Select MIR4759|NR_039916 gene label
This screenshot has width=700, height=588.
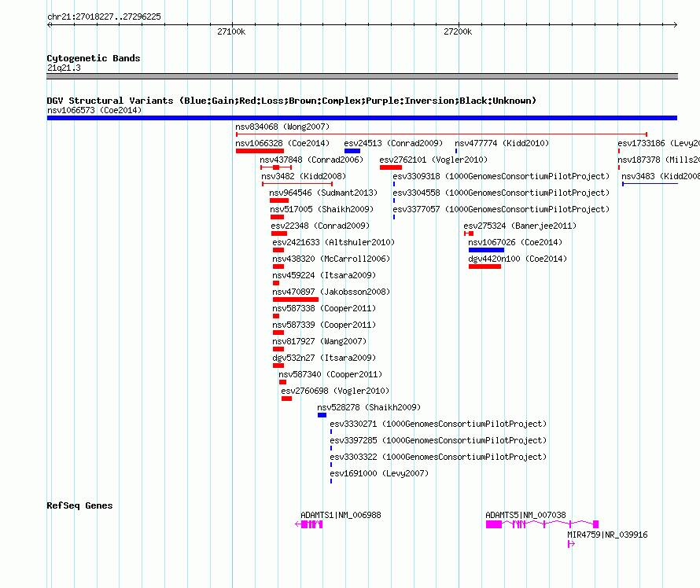click(607, 535)
